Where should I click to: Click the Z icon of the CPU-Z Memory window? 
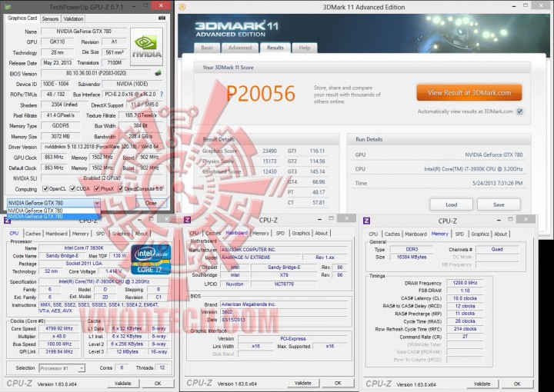366,221
